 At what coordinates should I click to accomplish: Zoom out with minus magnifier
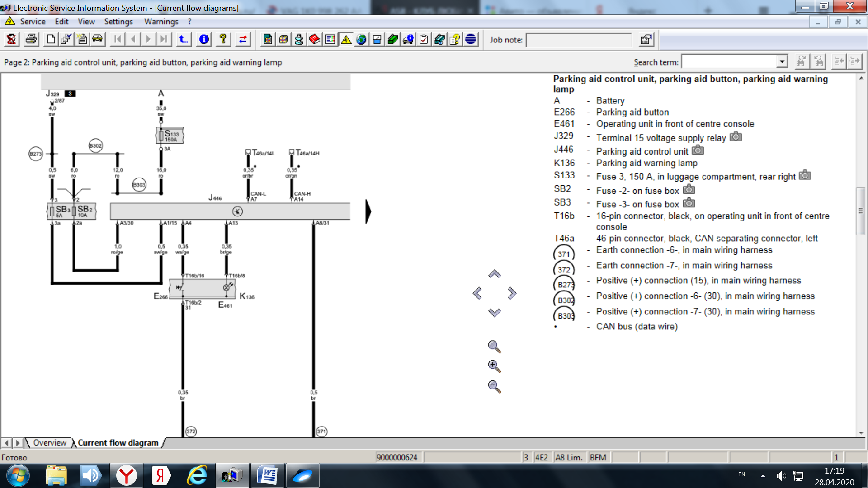[x=494, y=387]
